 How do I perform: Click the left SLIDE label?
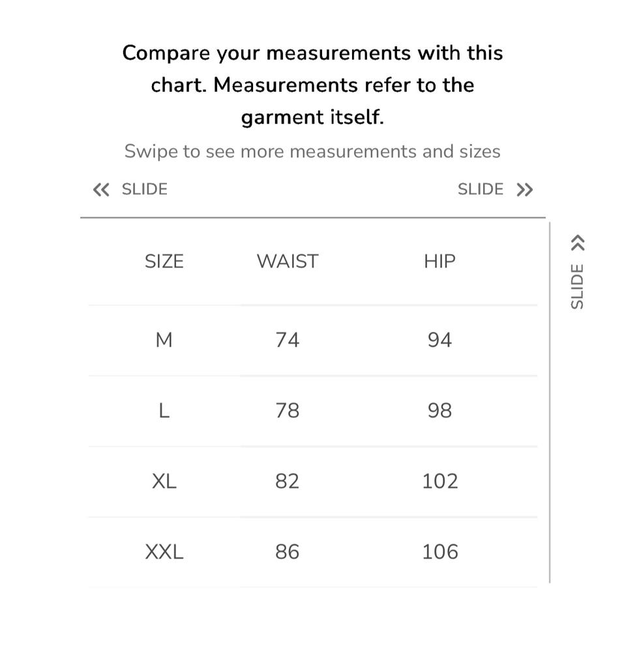145,190
